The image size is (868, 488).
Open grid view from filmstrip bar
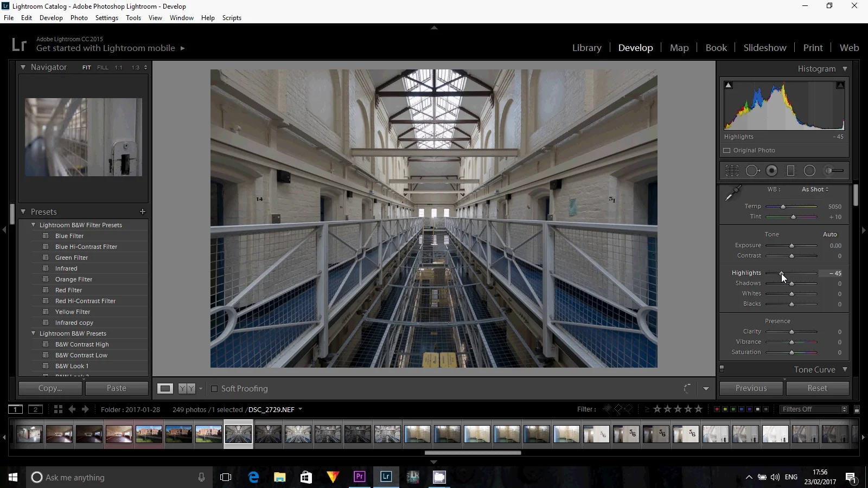point(58,409)
